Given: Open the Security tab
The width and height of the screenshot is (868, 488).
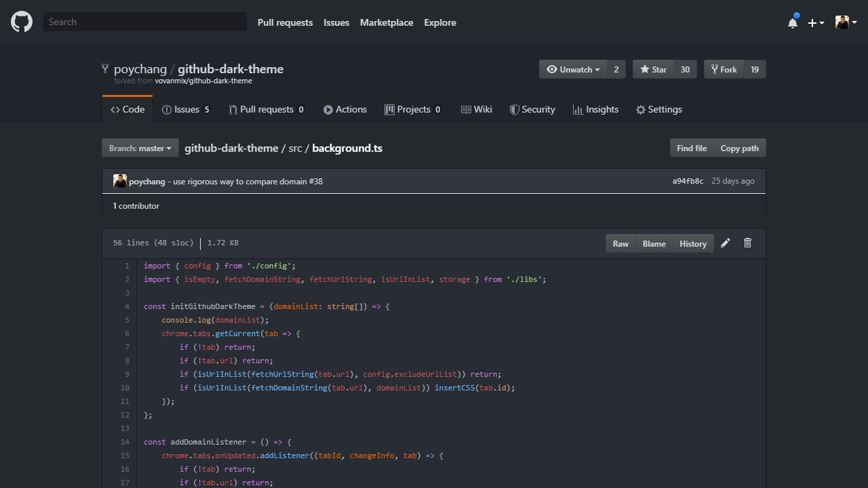Looking at the screenshot, I should tap(532, 110).
